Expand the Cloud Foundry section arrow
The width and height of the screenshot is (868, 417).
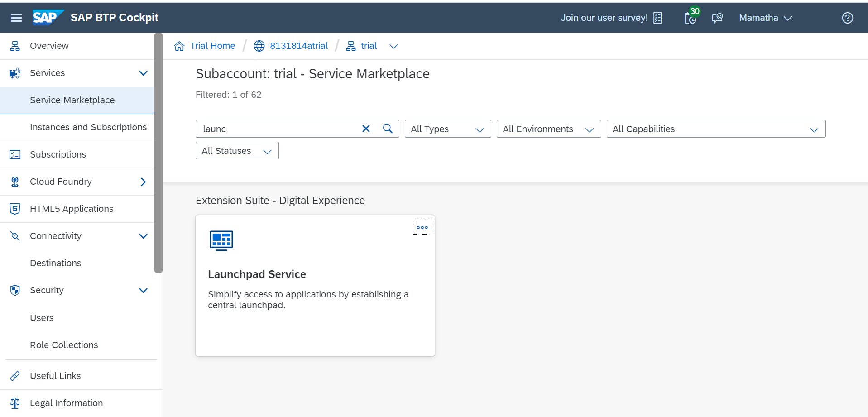pos(144,182)
